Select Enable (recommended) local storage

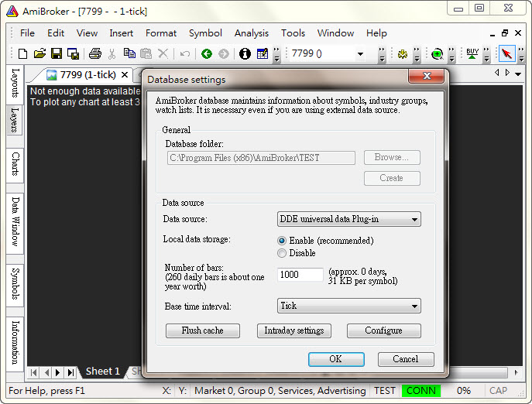click(282, 241)
